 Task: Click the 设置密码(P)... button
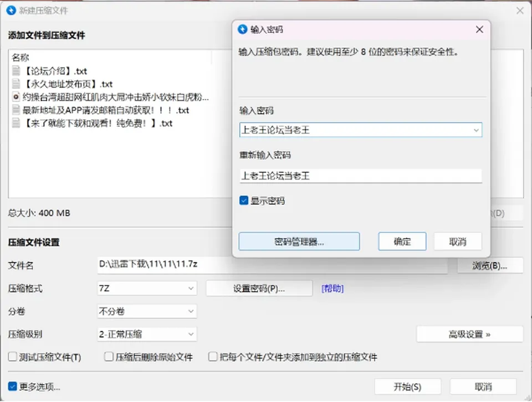[x=259, y=288]
